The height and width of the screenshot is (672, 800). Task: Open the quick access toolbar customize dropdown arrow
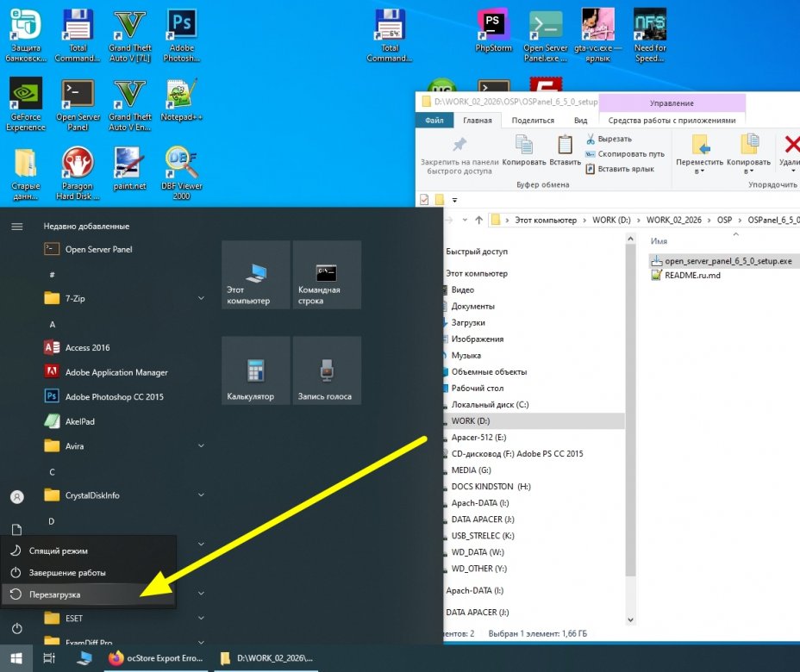pos(454,200)
